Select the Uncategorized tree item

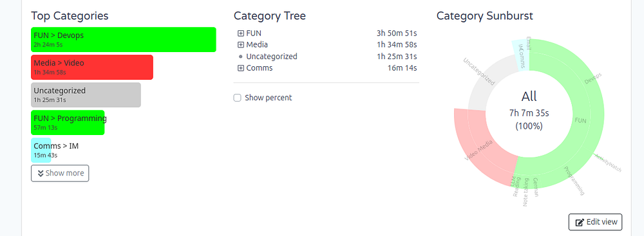[272, 57]
